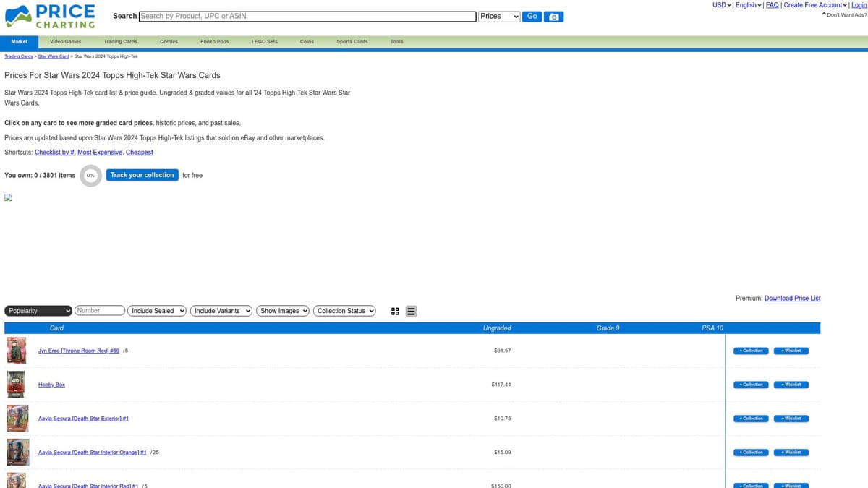The image size is (868, 488).
Task: Open Aayla Secura [Death Star Exterior] #1
Action: coord(83,419)
